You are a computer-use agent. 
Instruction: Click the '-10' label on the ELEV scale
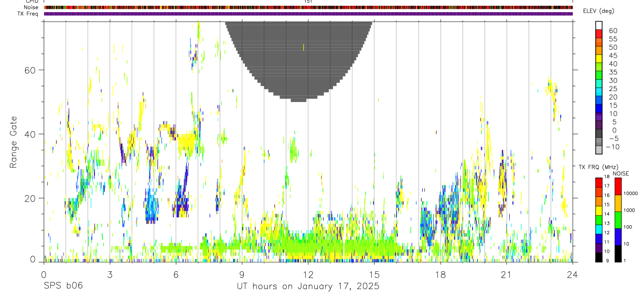coord(613,147)
